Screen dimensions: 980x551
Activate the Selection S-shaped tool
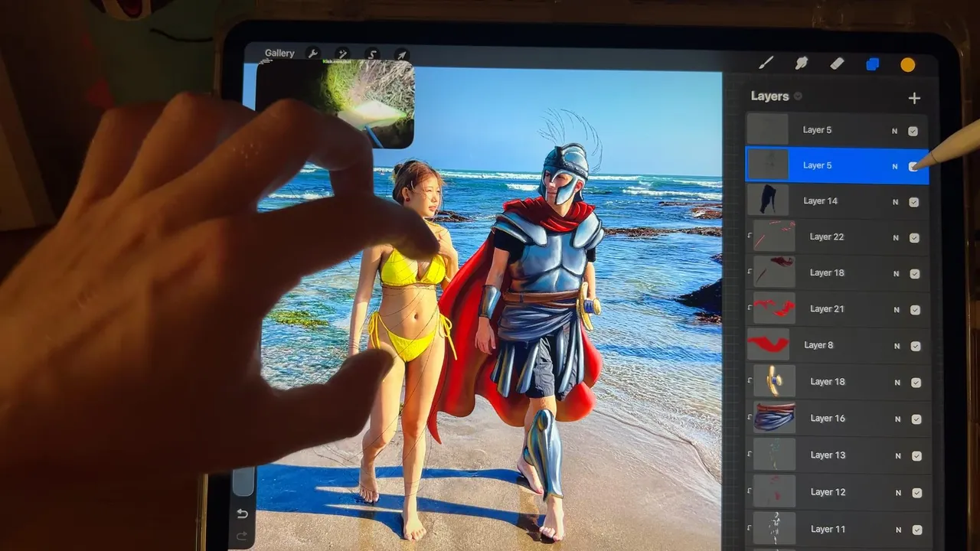click(372, 54)
